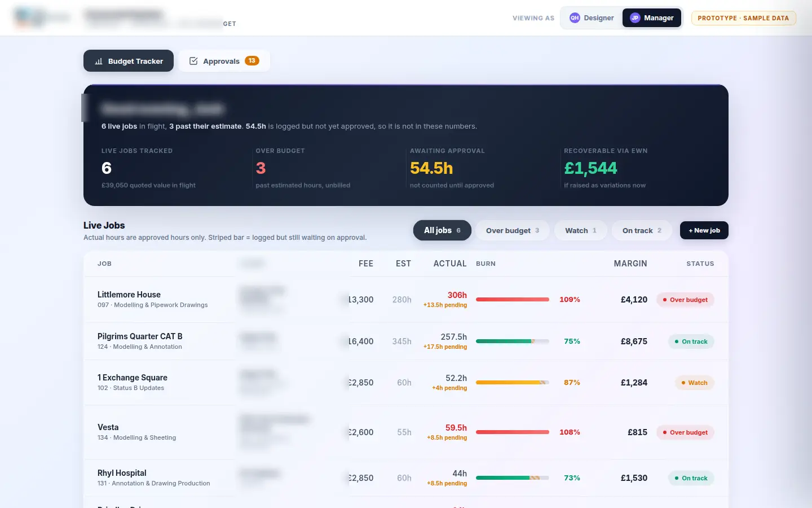Click the over budget count 3 figure
Screen dimensions: 812x508
click(261, 168)
